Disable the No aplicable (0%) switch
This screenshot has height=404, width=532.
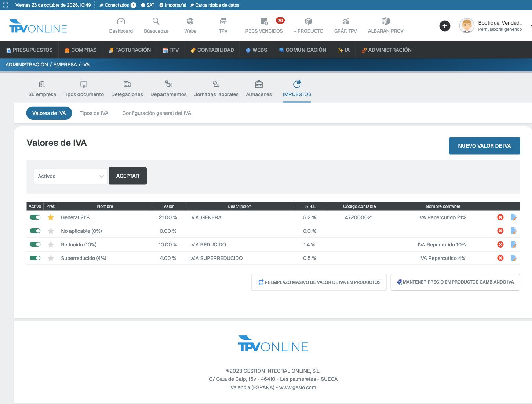tap(35, 231)
